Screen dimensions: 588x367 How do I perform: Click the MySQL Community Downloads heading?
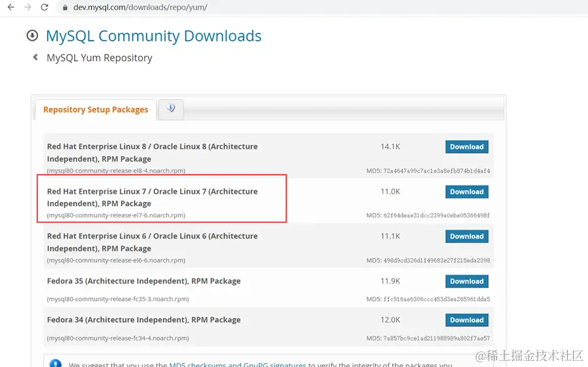(154, 36)
